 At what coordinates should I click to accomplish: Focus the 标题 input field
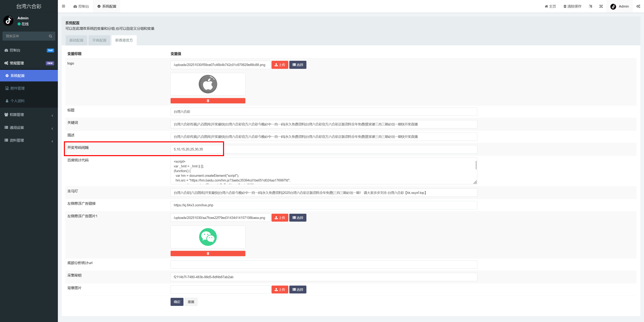click(324, 112)
